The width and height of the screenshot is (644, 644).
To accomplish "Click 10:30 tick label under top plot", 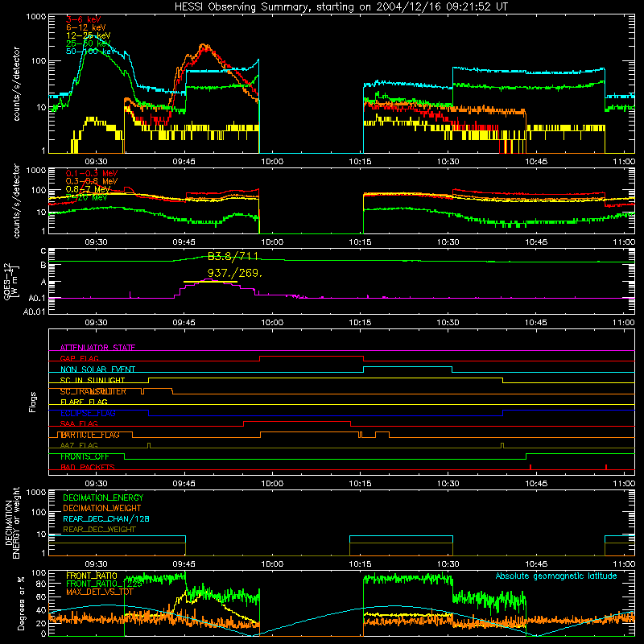I will click(448, 162).
